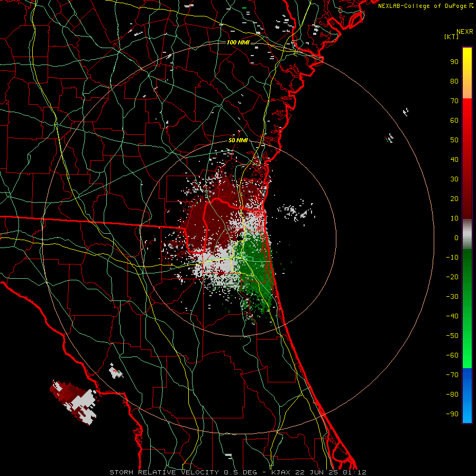
Task: Click the 40 knot scale label
Action: [454, 160]
